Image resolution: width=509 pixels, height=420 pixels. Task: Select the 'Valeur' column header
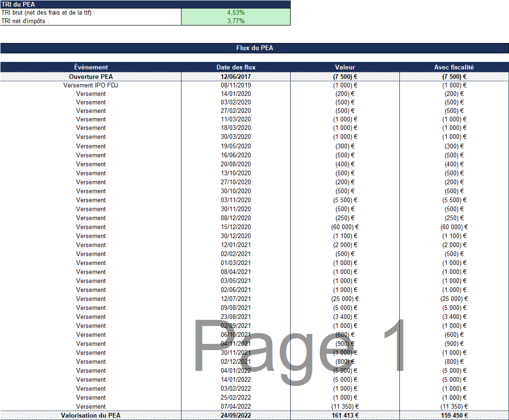coord(345,67)
